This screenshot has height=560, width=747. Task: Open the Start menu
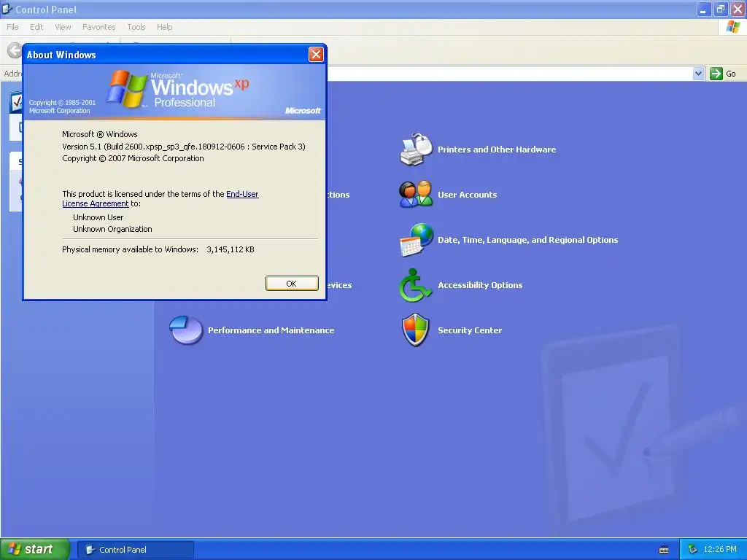pyautogui.click(x=34, y=550)
